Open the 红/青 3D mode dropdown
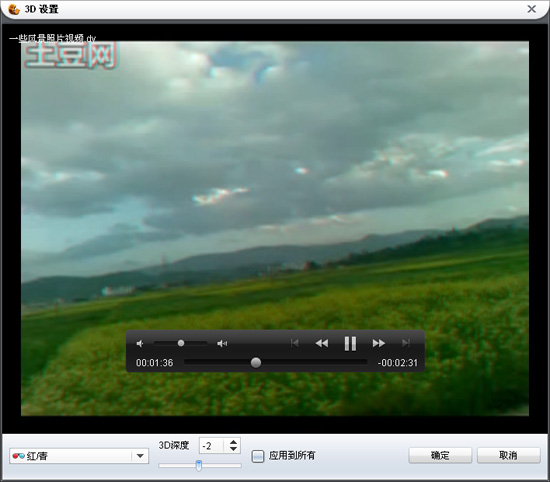This screenshot has height=482, width=550. point(79,456)
